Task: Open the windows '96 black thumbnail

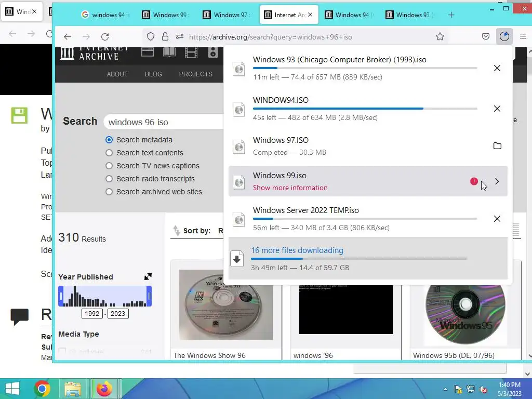Action: pyautogui.click(x=345, y=310)
